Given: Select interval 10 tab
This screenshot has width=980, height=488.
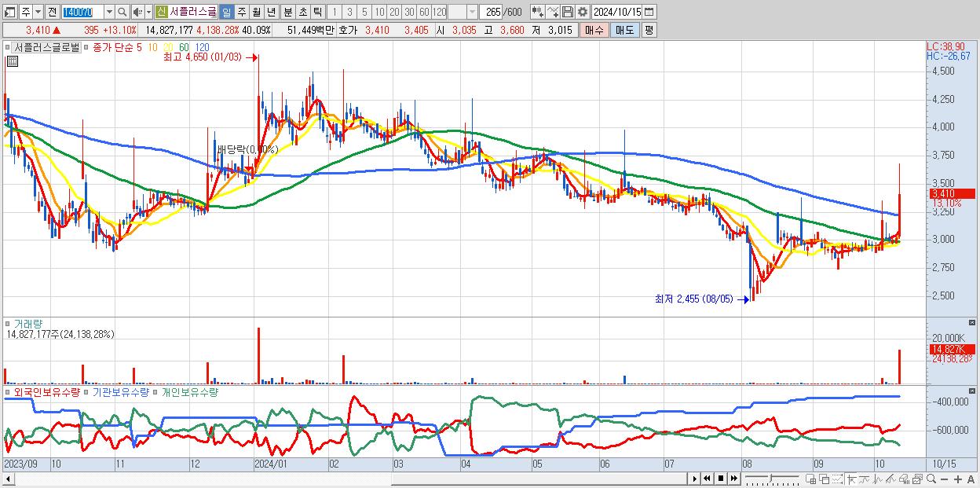Looking at the screenshot, I should pos(379,12).
